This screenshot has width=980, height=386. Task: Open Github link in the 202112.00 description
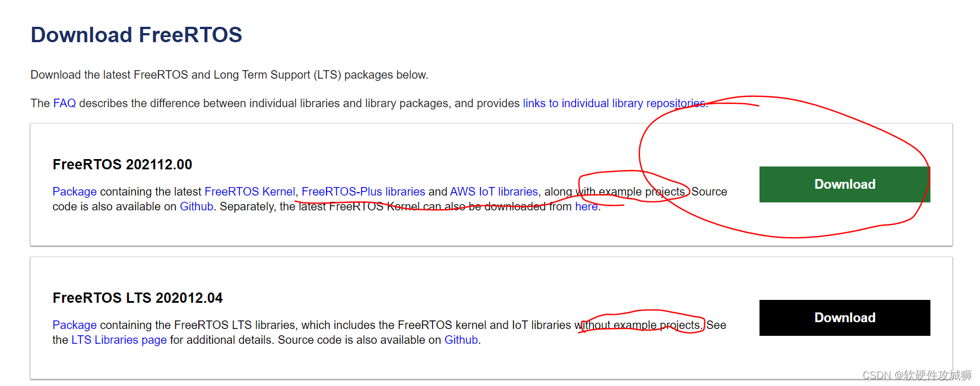click(196, 206)
